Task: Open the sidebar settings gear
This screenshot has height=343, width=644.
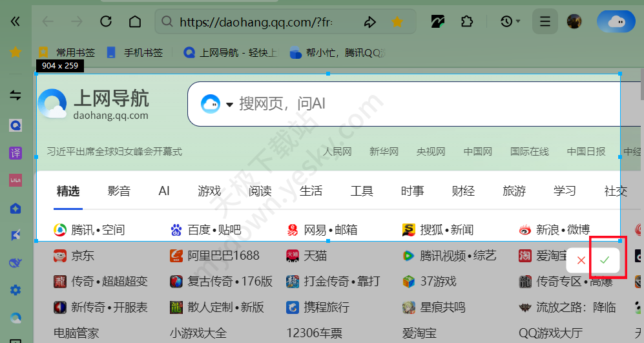Action: click(x=16, y=290)
